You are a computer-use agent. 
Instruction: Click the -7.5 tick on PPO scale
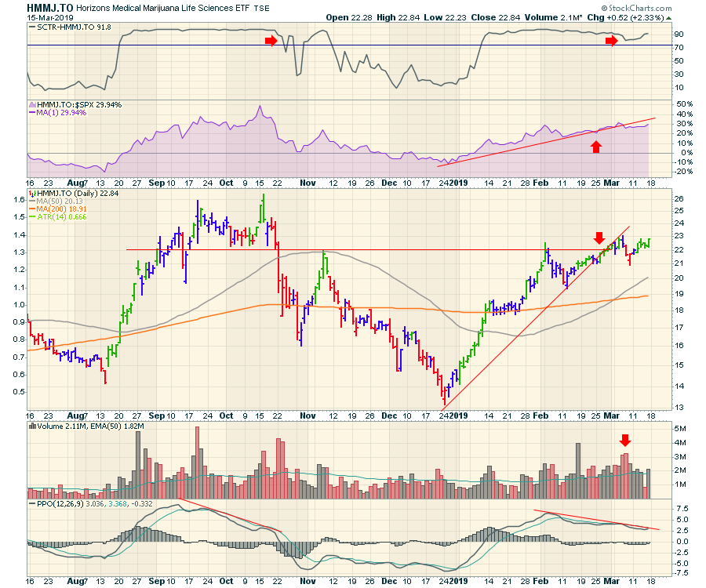click(681, 572)
